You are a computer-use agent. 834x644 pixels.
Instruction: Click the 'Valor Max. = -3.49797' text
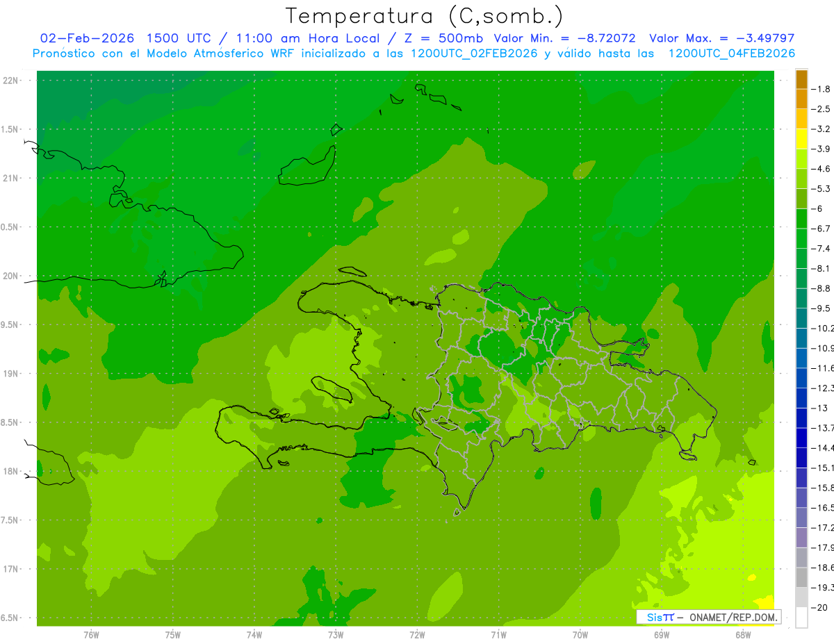click(722, 38)
